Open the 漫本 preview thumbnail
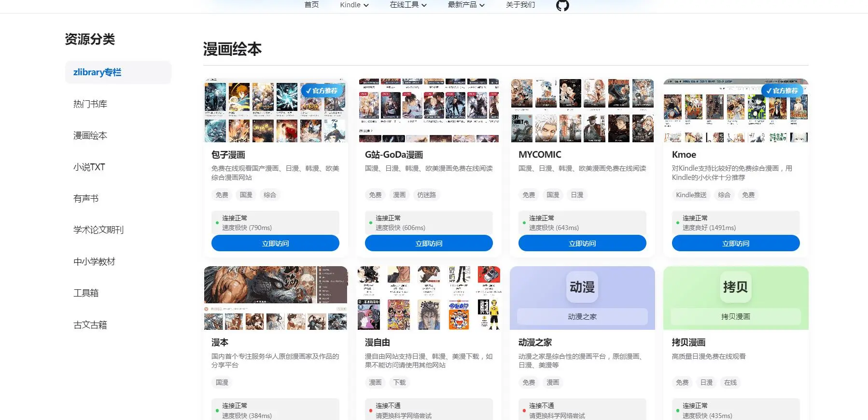The width and height of the screenshot is (868, 420). click(275, 298)
